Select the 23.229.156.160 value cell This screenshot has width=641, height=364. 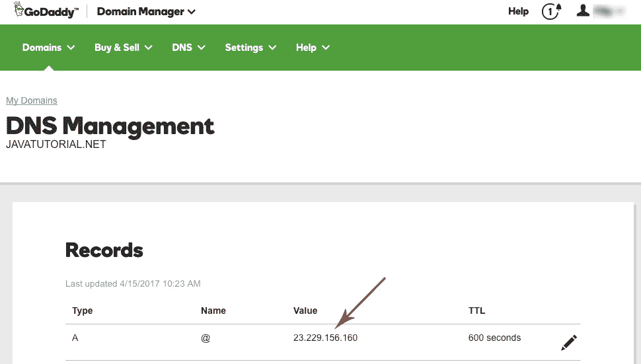click(x=325, y=338)
